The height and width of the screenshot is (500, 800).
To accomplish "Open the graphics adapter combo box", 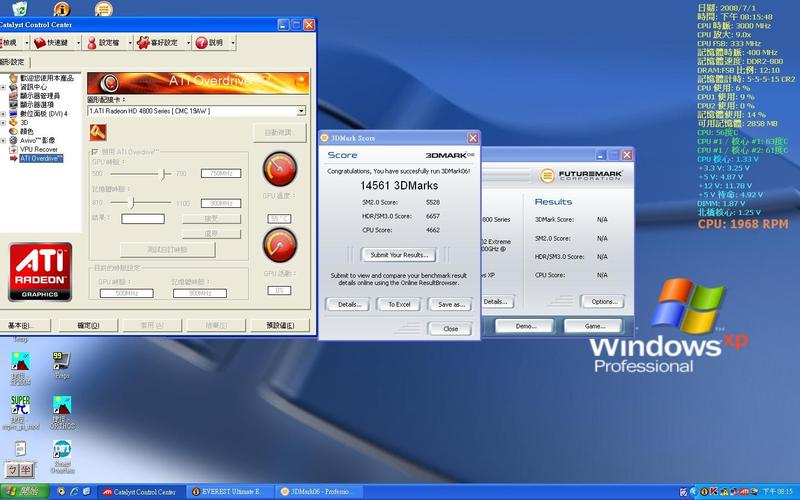I will coord(196,111).
